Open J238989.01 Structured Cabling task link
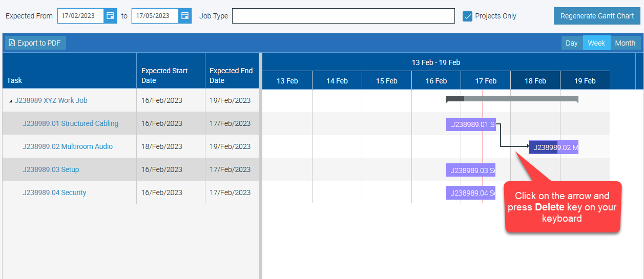 (70, 123)
